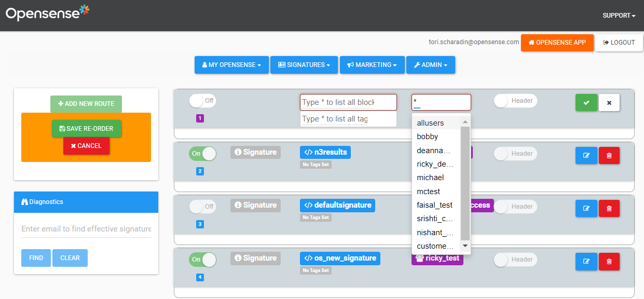The height and width of the screenshot is (299, 644).
Task: Focus the Diagnostics email input field
Action: [x=86, y=229]
